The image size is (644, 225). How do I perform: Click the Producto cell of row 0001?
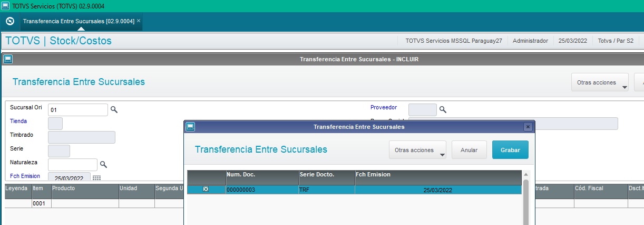pos(84,203)
